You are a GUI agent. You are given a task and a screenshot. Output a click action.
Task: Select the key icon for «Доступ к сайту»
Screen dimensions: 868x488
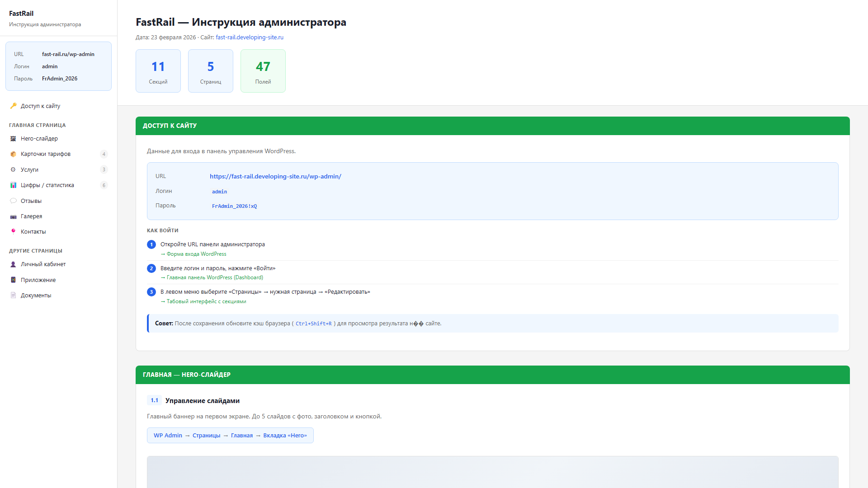tap(13, 106)
